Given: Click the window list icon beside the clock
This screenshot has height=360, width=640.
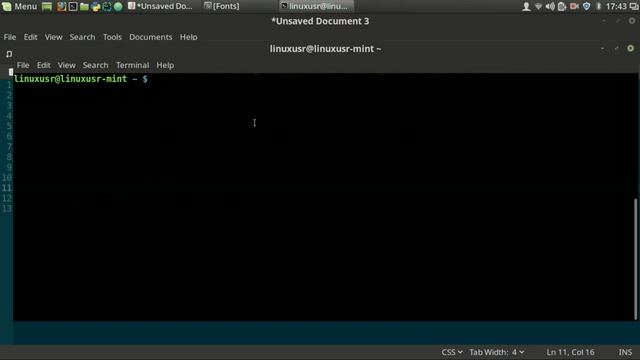Looking at the screenshot, I should [633, 6].
